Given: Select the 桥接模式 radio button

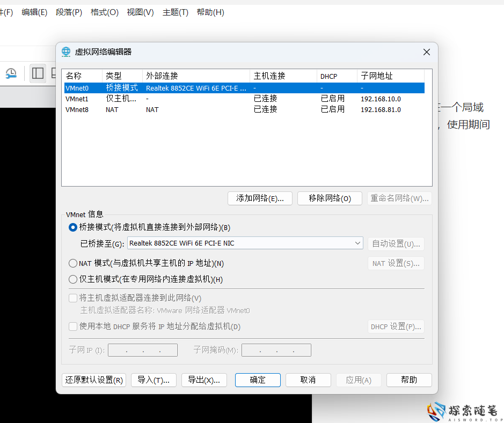Looking at the screenshot, I should pos(72,227).
